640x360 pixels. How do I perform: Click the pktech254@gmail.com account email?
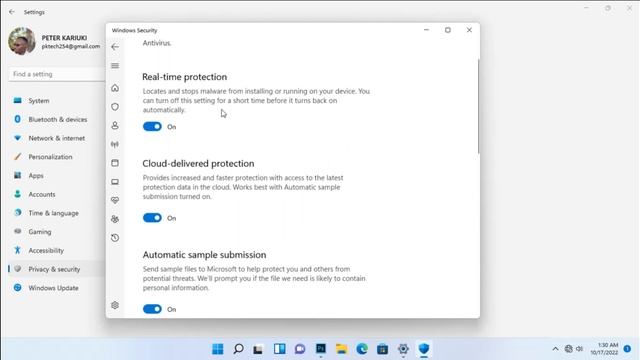tap(71, 47)
